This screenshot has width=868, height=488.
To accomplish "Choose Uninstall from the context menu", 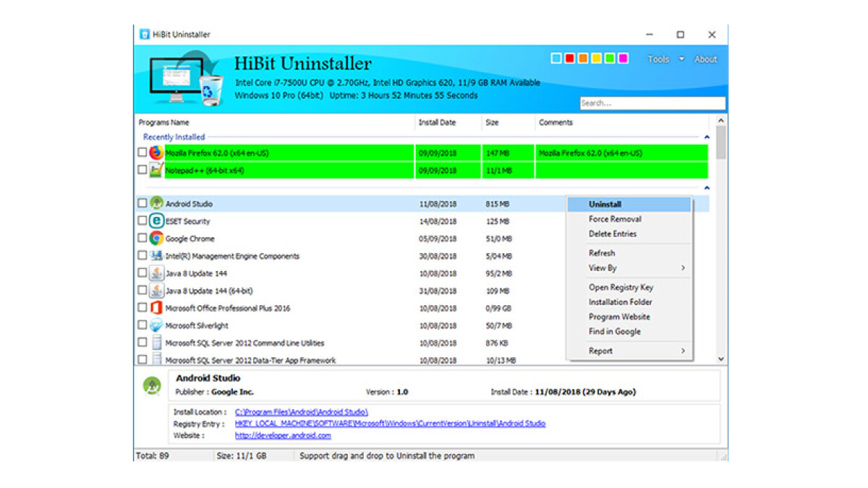I will (x=629, y=205).
